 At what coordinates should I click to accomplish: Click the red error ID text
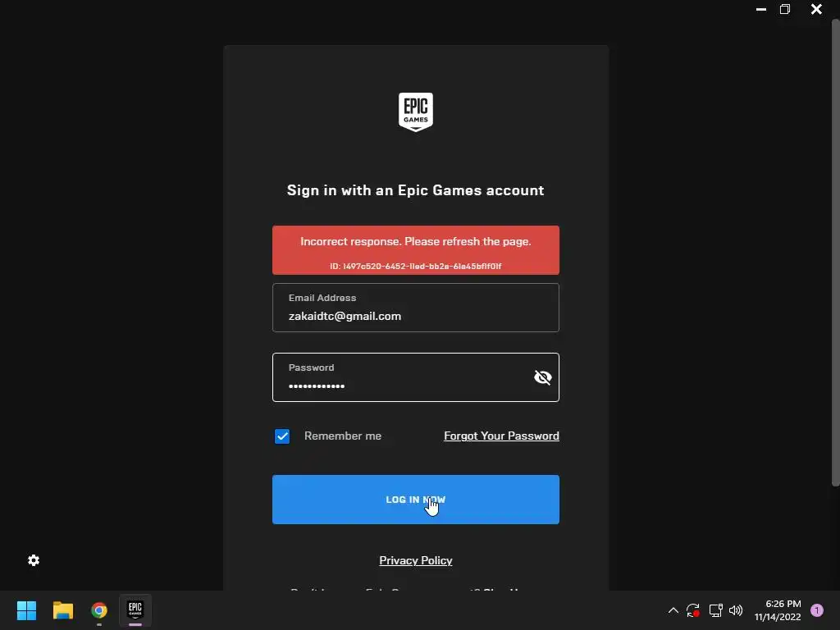(x=416, y=267)
